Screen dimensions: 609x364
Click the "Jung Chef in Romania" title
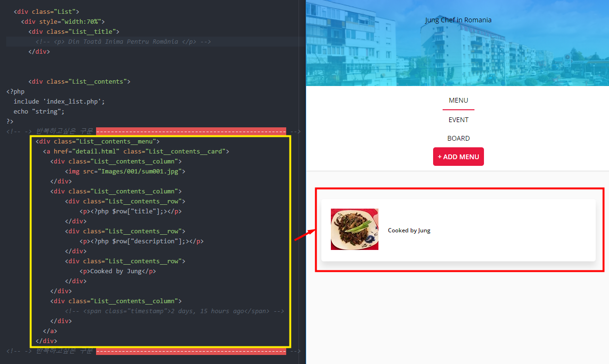tap(458, 20)
